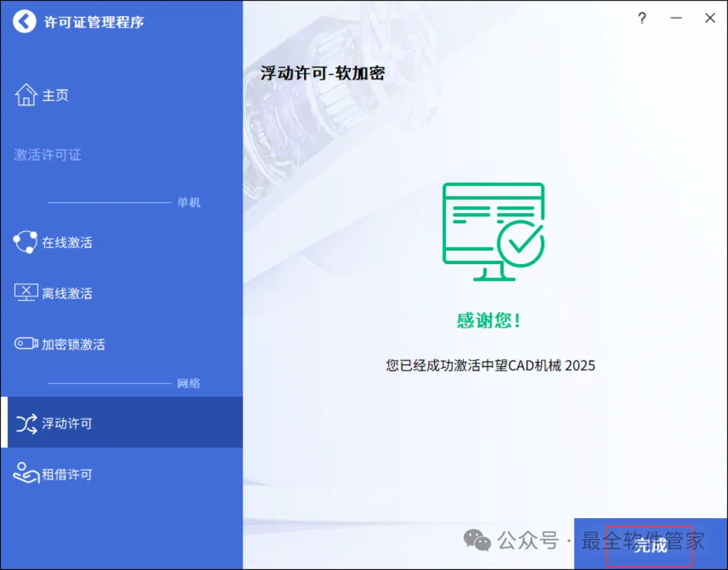Minimize the license manager window
This screenshot has width=728, height=570.
(x=676, y=18)
